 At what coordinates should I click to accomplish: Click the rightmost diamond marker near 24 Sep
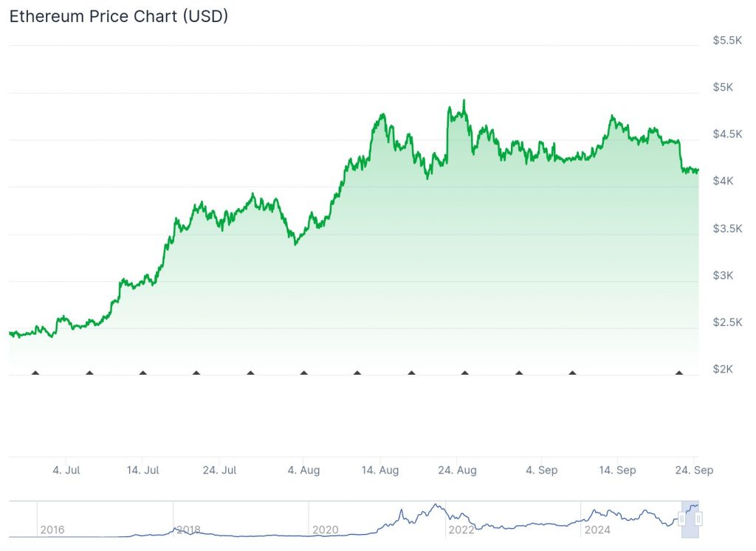click(x=679, y=373)
